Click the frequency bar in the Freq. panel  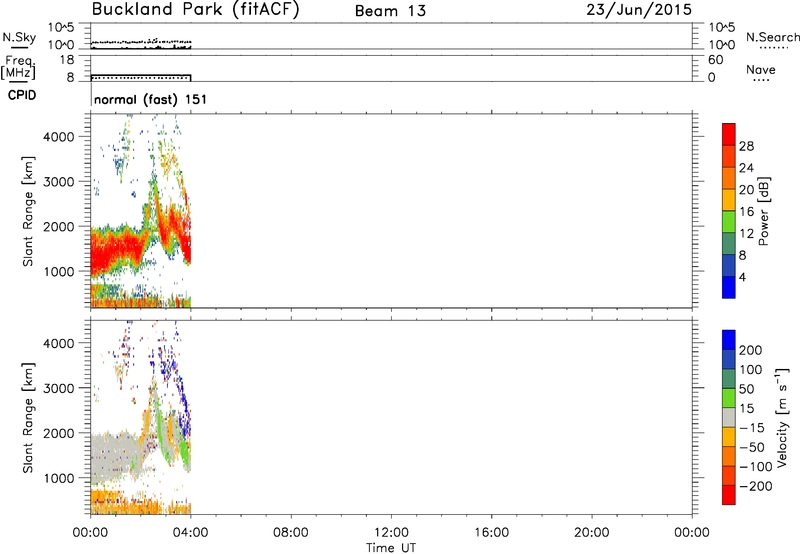pyautogui.click(x=141, y=78)
